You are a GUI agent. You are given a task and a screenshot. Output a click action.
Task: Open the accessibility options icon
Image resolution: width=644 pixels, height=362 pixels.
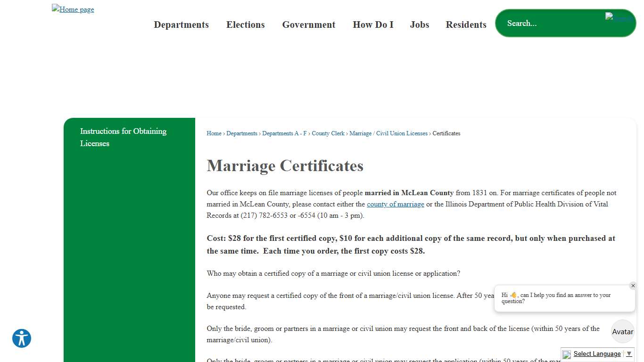tap(21, 338)
